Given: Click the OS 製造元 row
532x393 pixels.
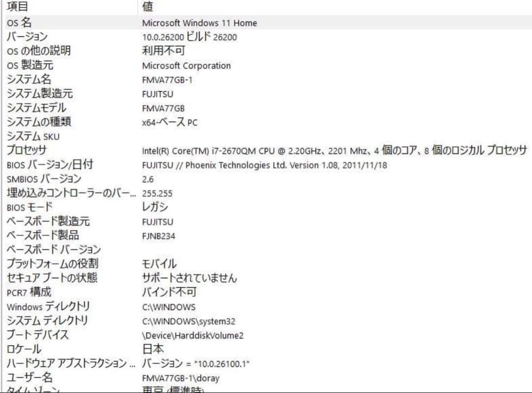Looking at the screenshot, I should click(x=30, y=65).
